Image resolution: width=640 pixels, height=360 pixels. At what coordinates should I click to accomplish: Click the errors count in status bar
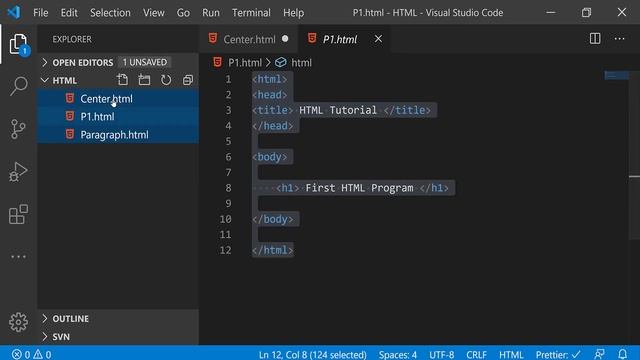21,354
